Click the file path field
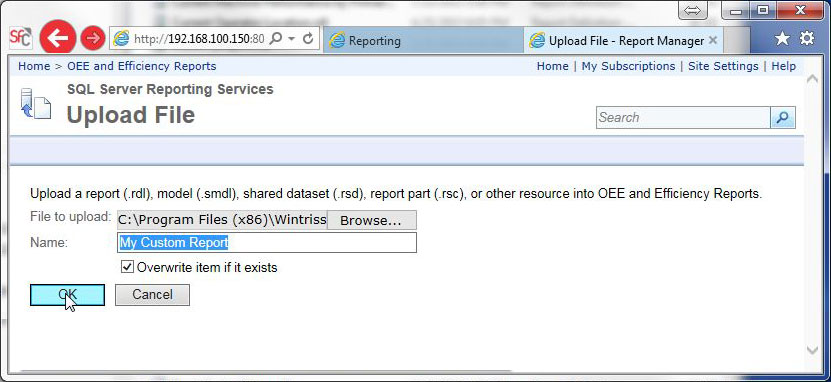Screen dimensions: 831x382 coord(222,220)
